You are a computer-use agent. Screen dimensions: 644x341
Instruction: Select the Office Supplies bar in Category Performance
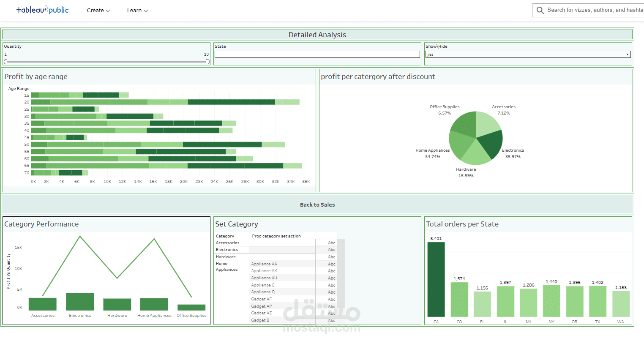click(x=191, y=308)
